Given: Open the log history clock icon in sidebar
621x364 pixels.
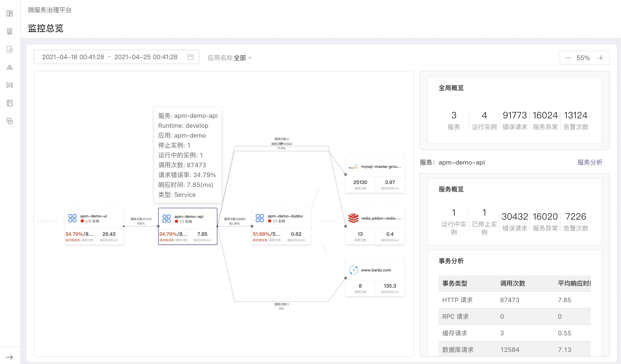Looking at the screenshot, I should point(10,49).
